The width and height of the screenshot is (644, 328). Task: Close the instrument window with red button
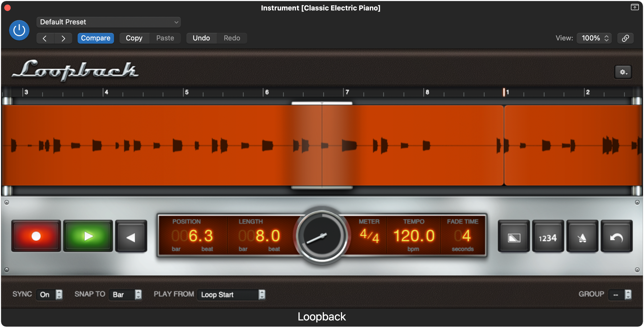pyautogui.click(x=8, y=8)
